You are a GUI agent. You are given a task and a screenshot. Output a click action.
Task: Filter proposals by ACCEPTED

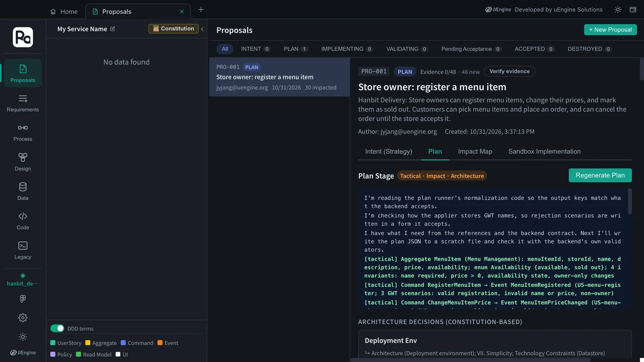click(535, 49)
